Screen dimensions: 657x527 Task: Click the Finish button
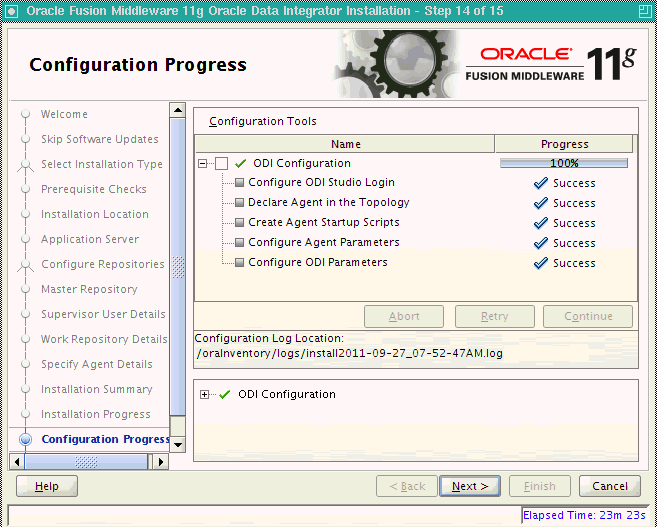pyautogui.click(x=540, y=486)
